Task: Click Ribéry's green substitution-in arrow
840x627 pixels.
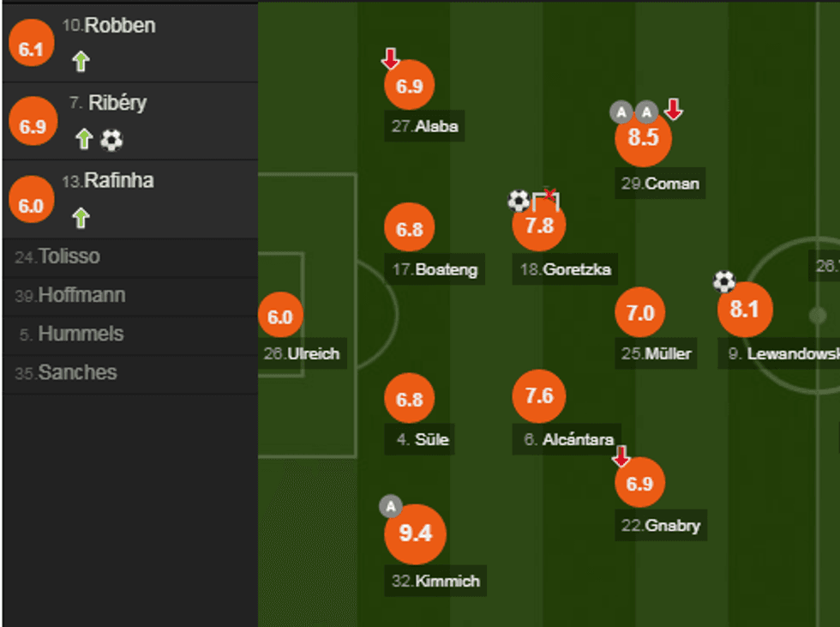Action: (x=83, y=139)
